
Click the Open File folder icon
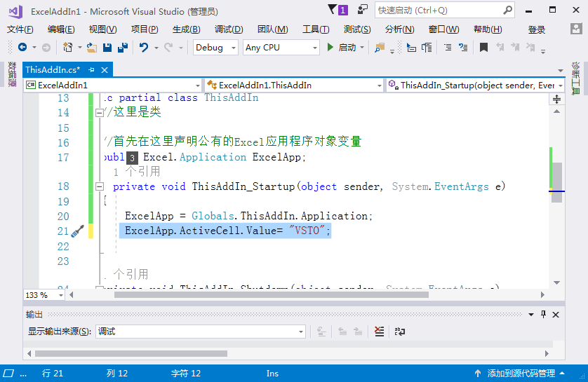[91, 47]
